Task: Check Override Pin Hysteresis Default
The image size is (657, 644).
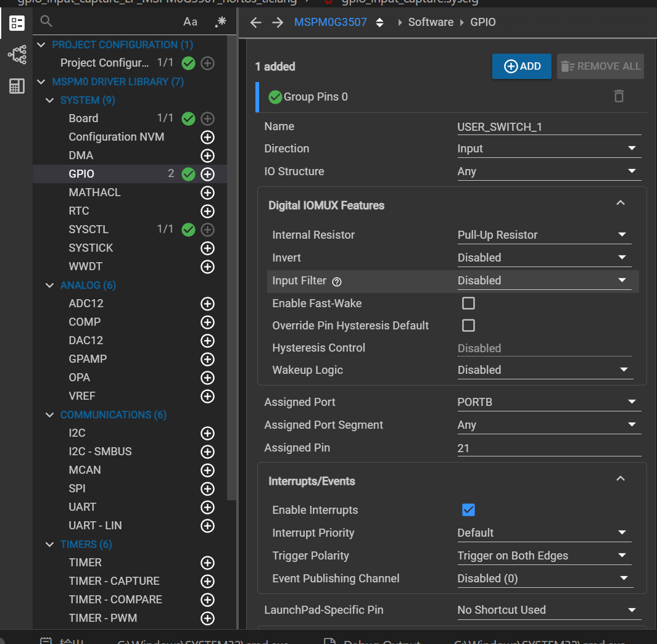Action: pyautogui.click(x=468, y=326)
